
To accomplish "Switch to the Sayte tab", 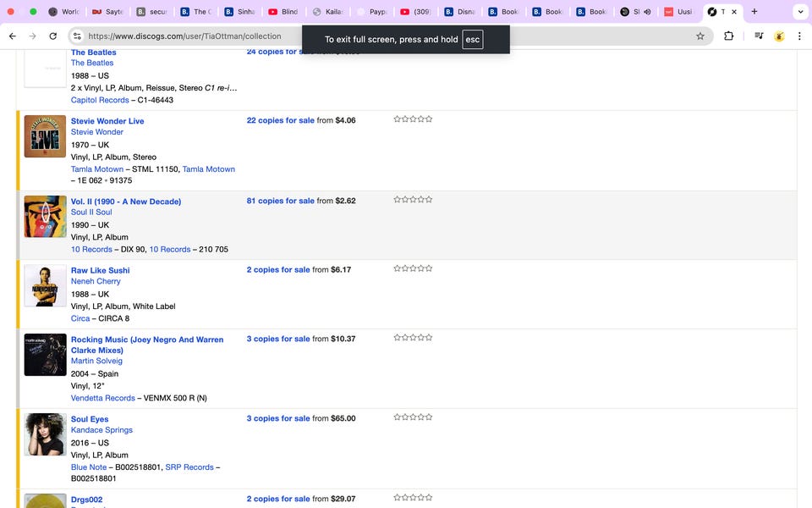I will tap(107, 11).
